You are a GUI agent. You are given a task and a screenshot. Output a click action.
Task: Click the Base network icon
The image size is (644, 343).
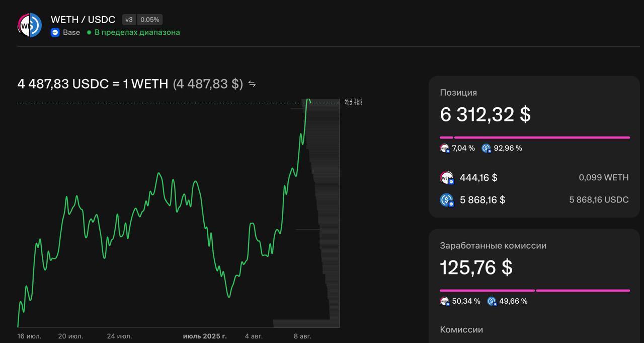coord(55,32)
